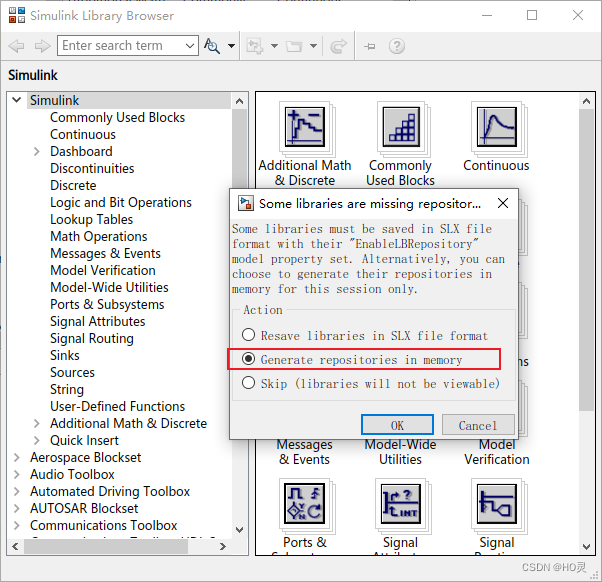Select User-Defined Functions in the tree
Viewport: 602px width, 582px height.
coord(117,406)
